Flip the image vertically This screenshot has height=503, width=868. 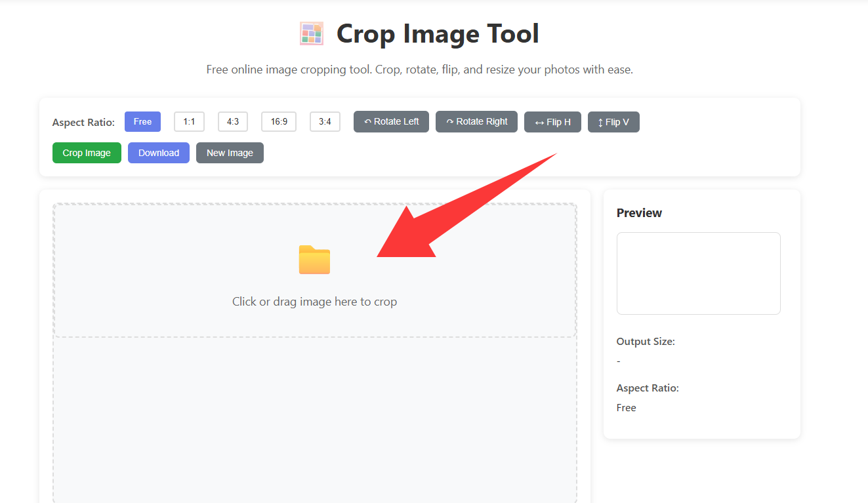click(613, 122)
